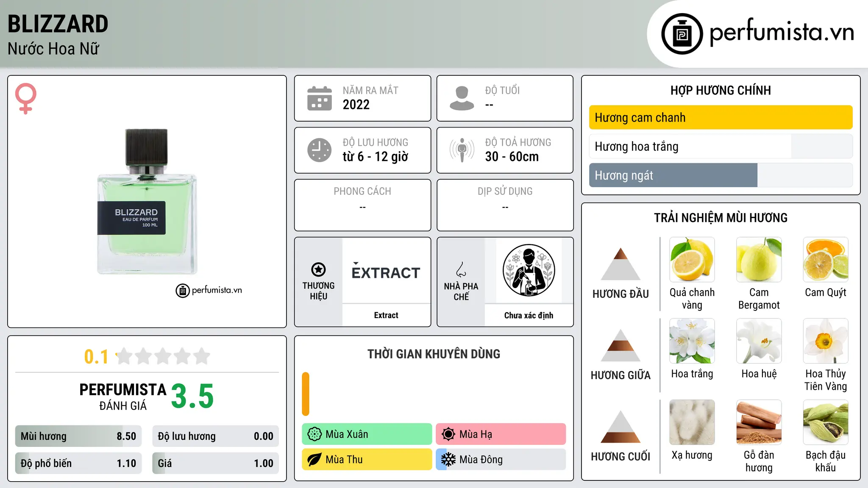This screenshot has height=488, width=868.
Task: Click the sillage icon beside Độ toả hương
Action: pos(462,150)
